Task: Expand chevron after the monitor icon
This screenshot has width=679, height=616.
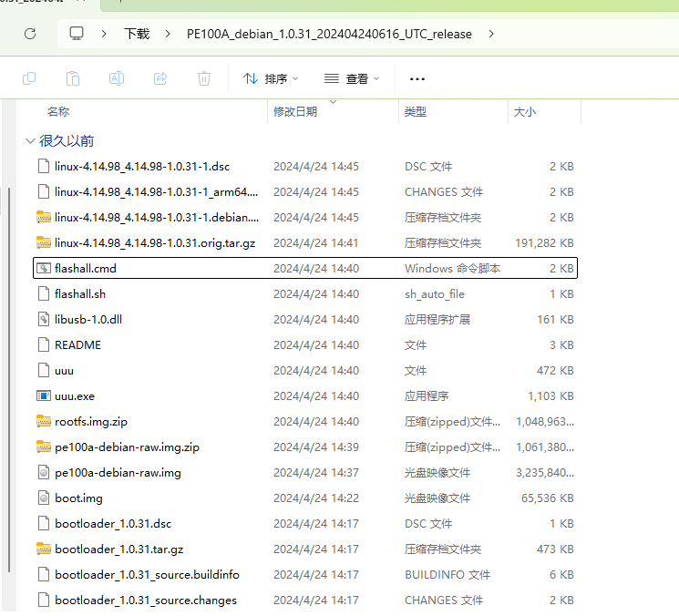Action: [104, 34]
